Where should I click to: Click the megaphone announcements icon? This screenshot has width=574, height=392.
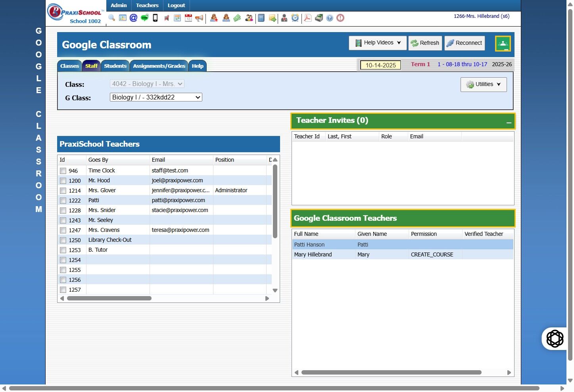pos(199,18)
